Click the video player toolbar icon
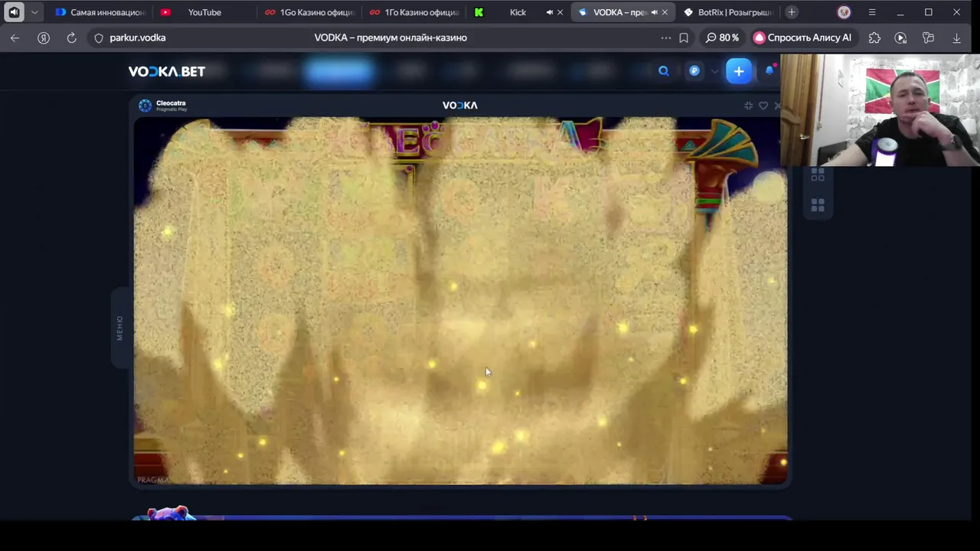This screenshot has height=551, width=980. pos(901,37)
